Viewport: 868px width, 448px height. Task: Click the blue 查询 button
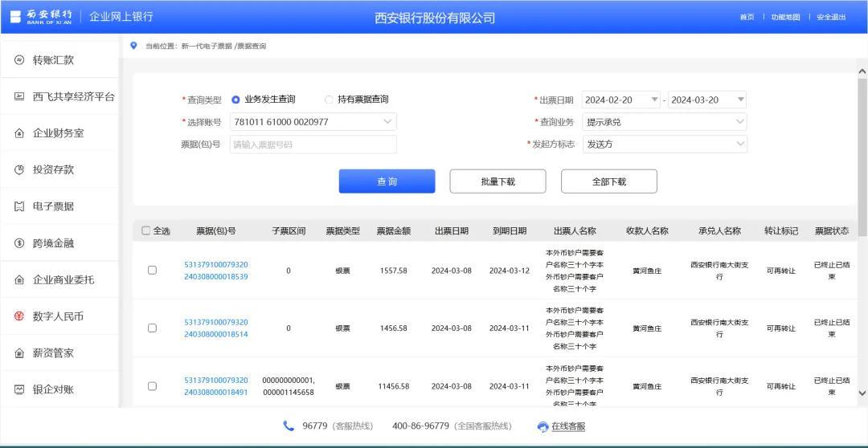tap(387, 181)
